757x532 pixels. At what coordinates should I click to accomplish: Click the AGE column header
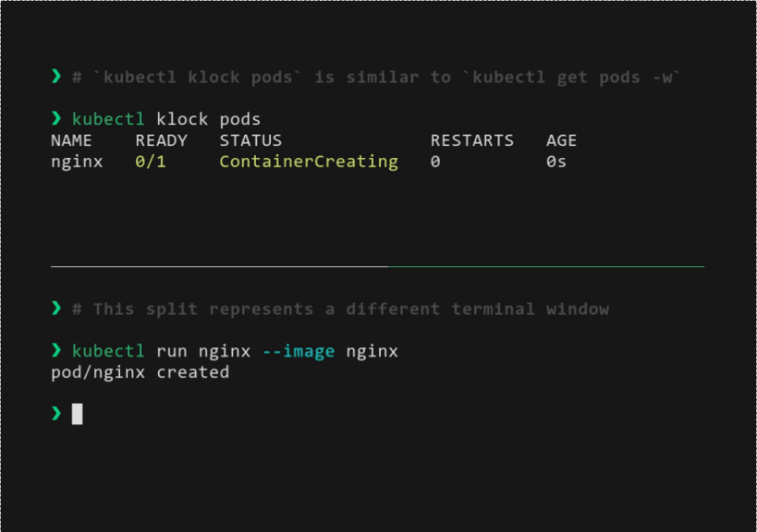click(x=561, y=140)
